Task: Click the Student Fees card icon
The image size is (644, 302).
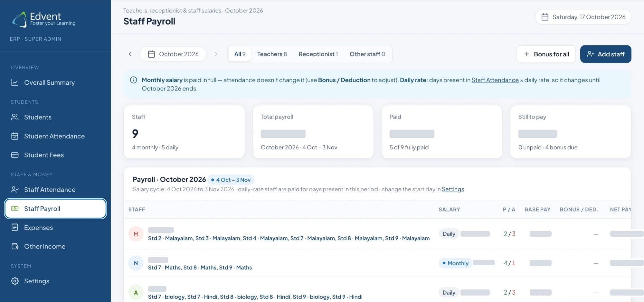Action: pos(14,155)
